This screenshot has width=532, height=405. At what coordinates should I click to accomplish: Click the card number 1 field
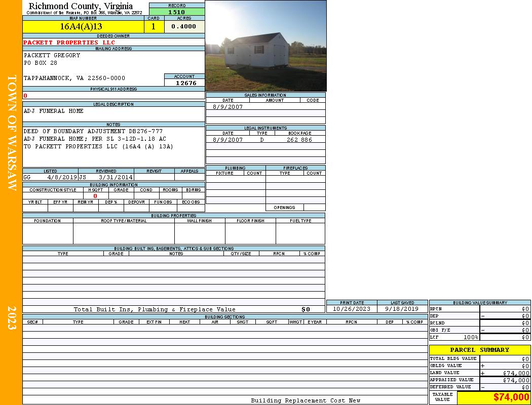[x=154, y=27]
